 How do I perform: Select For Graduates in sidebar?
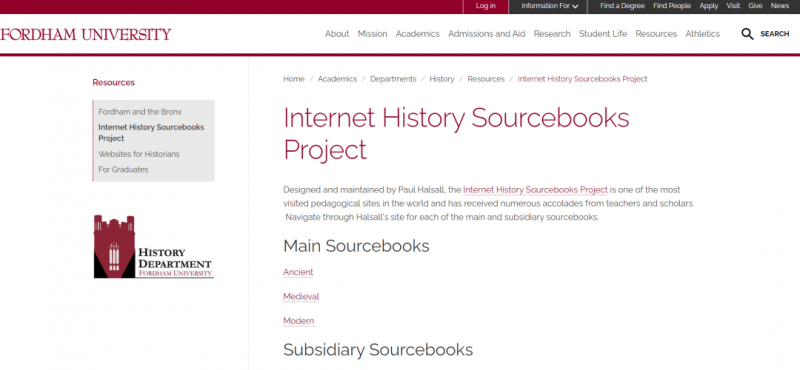click(x=123, y=169)
